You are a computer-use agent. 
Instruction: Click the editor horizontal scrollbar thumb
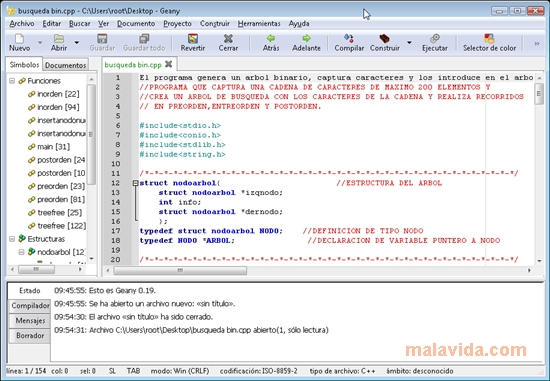click(x=180, y=270)
